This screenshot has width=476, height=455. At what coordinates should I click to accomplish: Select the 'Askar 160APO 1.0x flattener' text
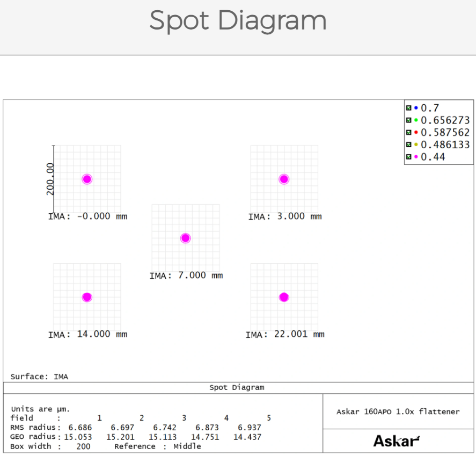point(398,411)
